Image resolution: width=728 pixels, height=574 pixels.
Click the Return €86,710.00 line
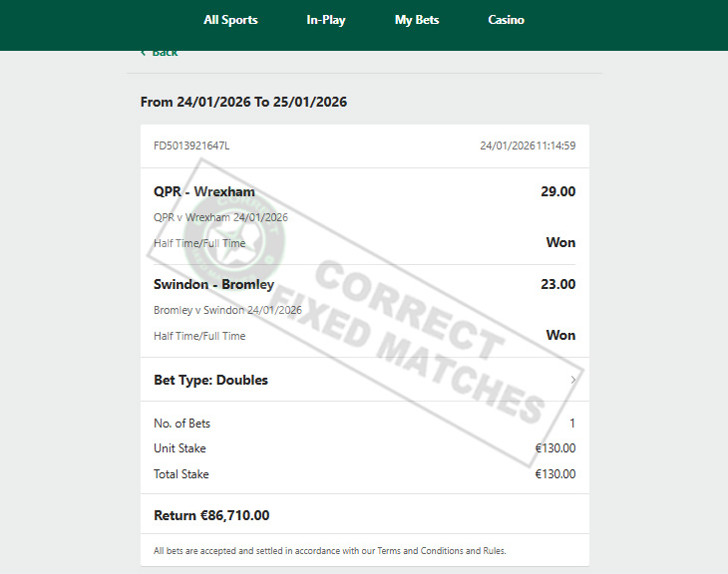(x=211, y=515)
